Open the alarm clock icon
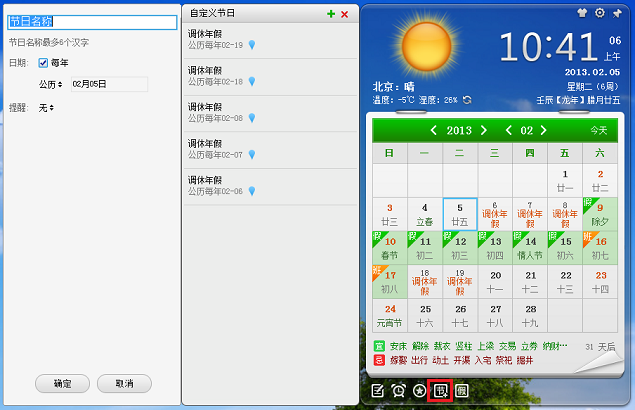The height and width of the screenshot is (410, 635). (398, 391)
